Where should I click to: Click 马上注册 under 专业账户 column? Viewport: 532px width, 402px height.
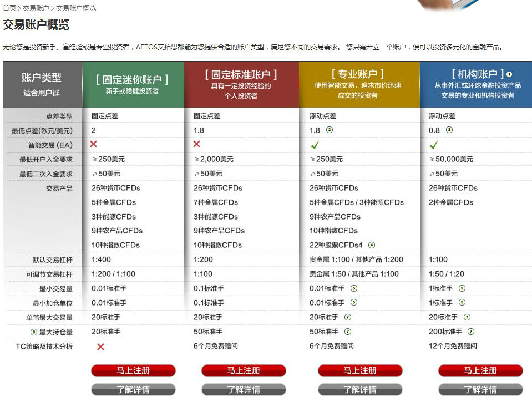point(360,370)
